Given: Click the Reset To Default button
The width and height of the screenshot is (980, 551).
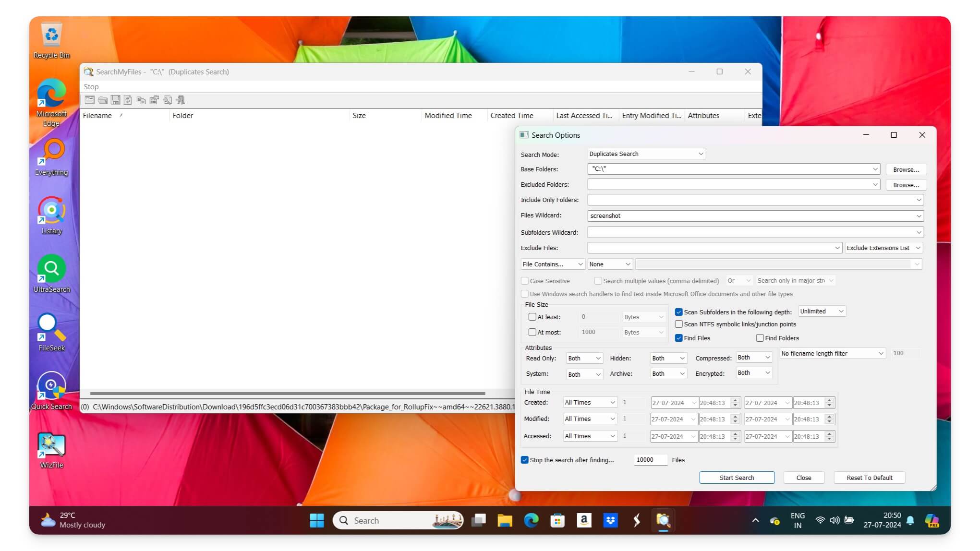Looking at the screenshot, I should point(869,478).
